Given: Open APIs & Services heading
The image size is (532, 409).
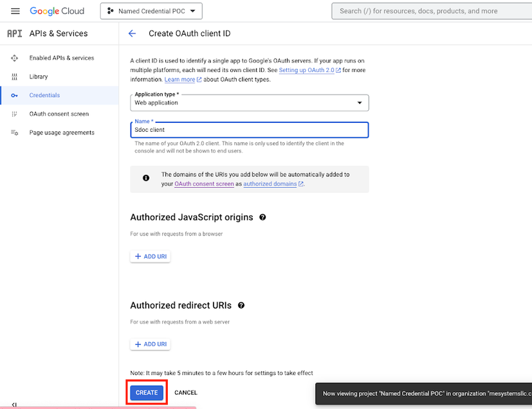Looking at the screenshot, I should point(59,33).
